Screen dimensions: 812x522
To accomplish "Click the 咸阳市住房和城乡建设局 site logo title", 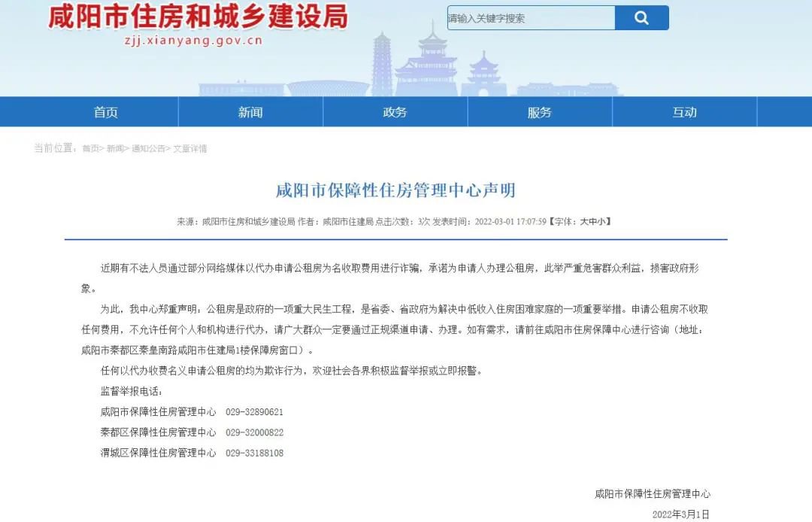I will [198, 17].
